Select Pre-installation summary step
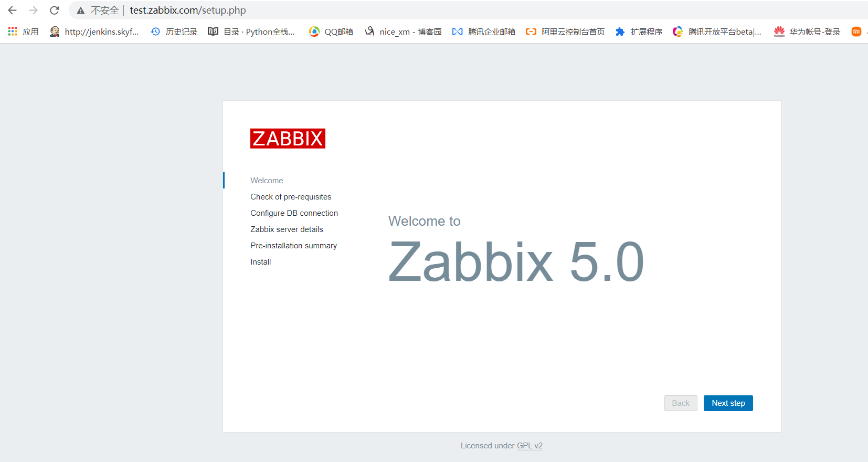Screen dimensions: 868x462 (x=293, y=246)
